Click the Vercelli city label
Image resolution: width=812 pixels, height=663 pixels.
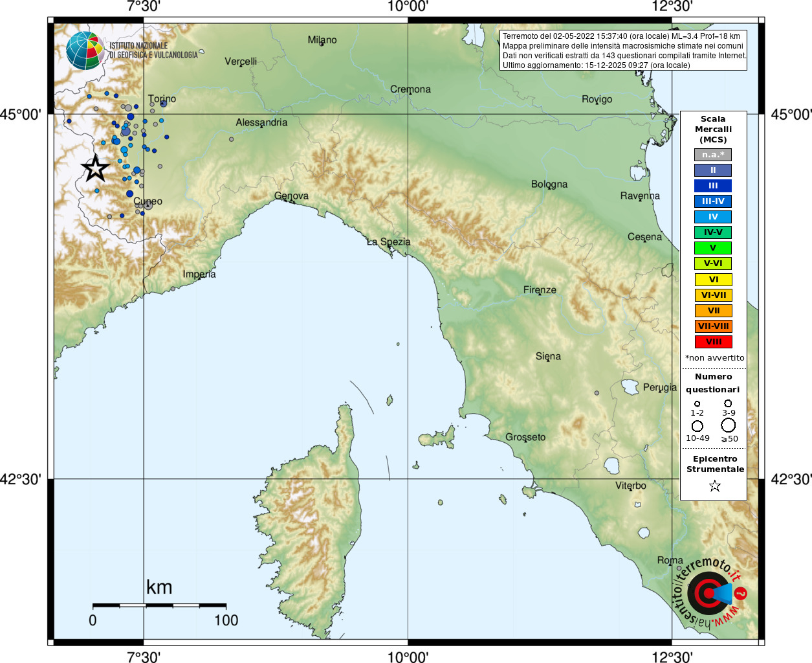coord(241,62)
